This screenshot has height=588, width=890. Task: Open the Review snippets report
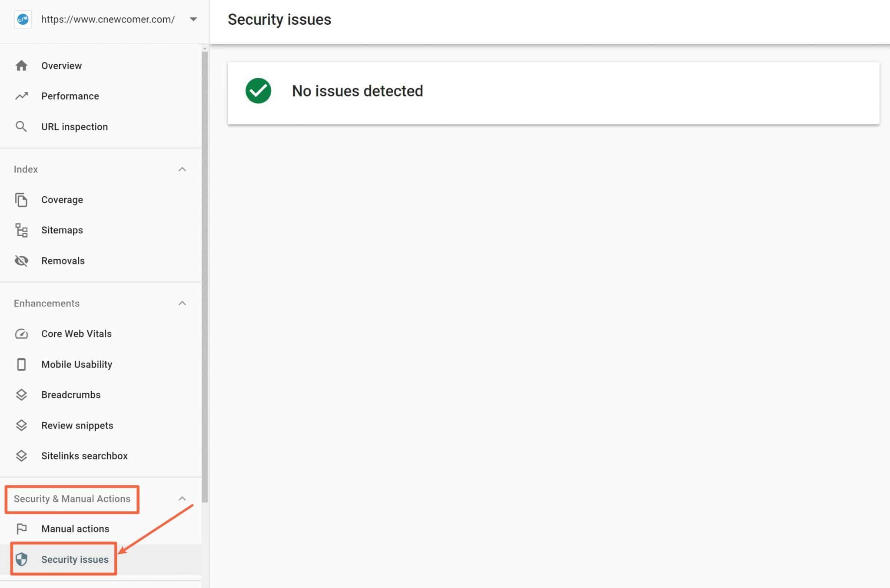click(77, 425)
